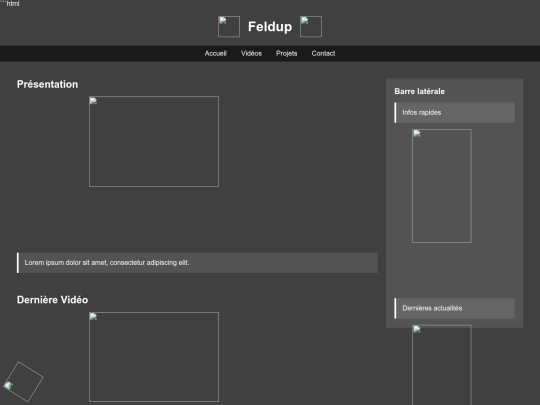The width and height of the screenshot is (540, 405).
Task: Open the Accueil navigation link
Action: click(216, 53)
